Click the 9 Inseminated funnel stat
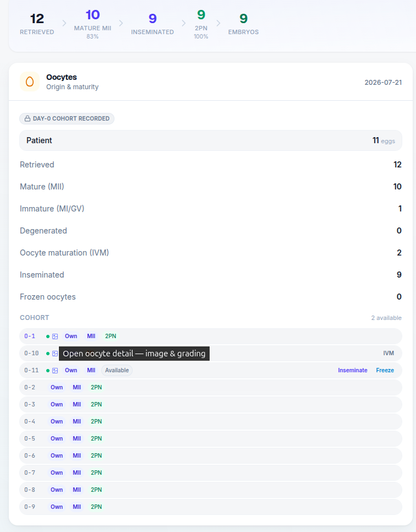This screenshot has width=416, height=532. coord(152,24)
